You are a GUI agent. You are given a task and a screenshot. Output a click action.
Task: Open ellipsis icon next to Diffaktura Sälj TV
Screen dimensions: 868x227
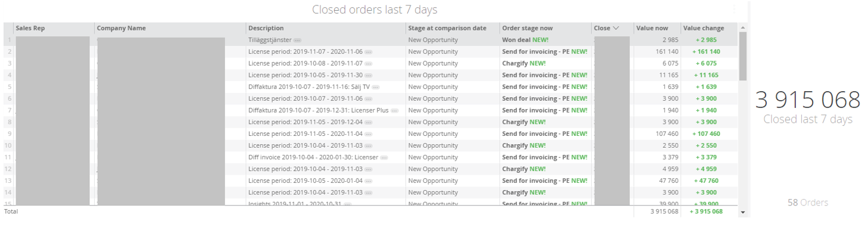click(376, 87)
